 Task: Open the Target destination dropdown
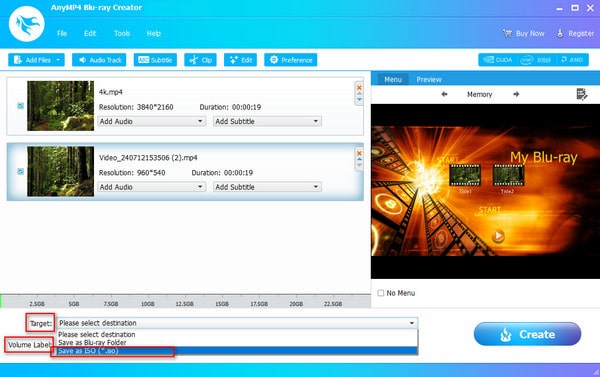[237, 323]
